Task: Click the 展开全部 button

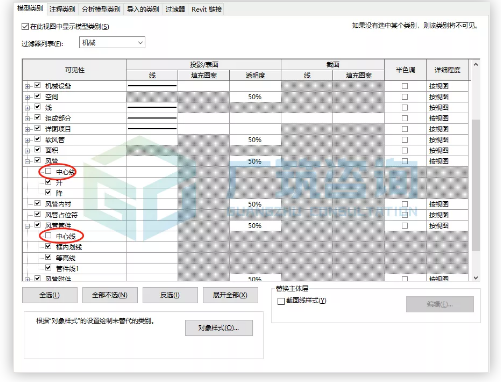Action: [230, 295]
